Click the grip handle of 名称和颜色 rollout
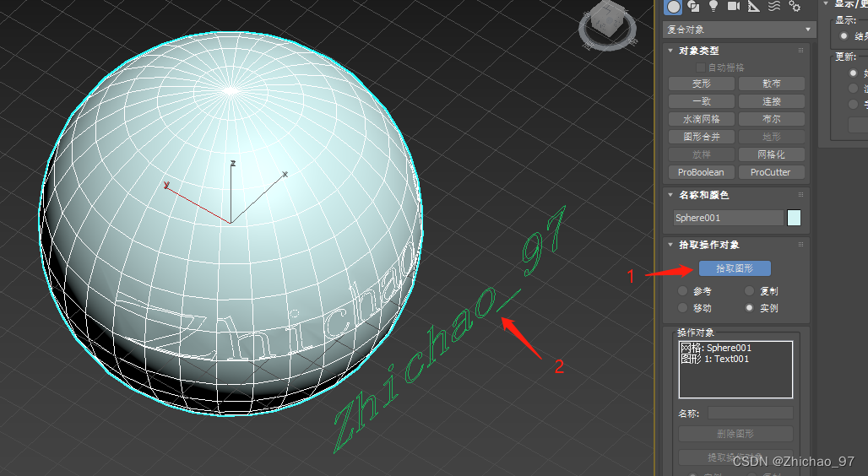 (x=800, y=195)
